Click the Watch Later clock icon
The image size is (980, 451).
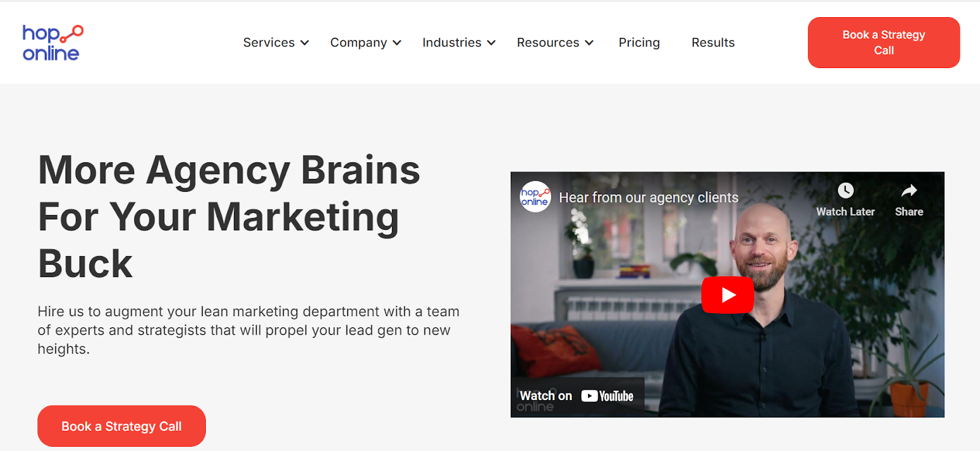(845, 191)
